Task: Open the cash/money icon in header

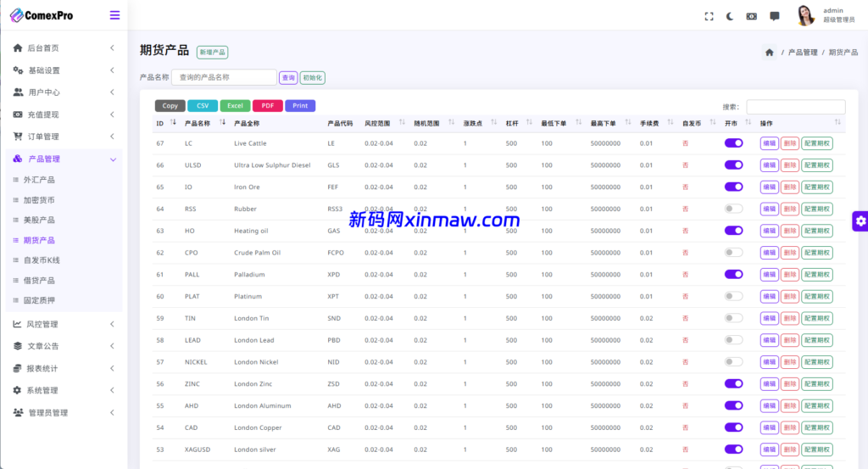Action: tap(751, 16)
